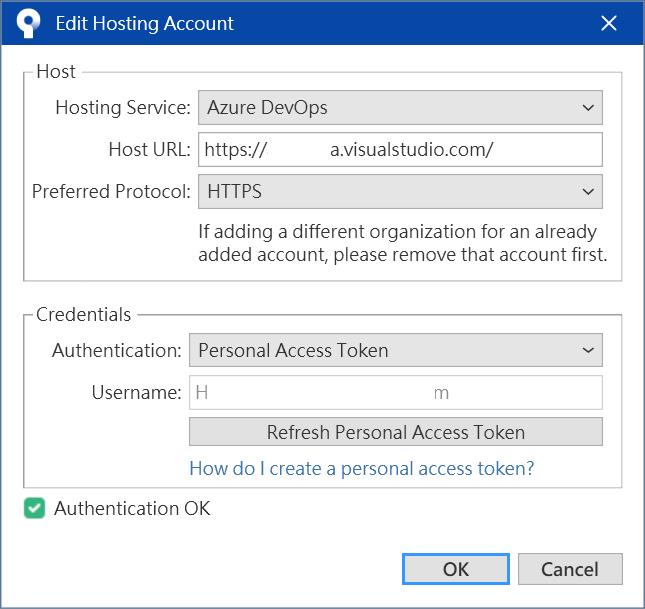Click the green Authentication OK checkmark
The image size is (645, 609).
point(35,509)
